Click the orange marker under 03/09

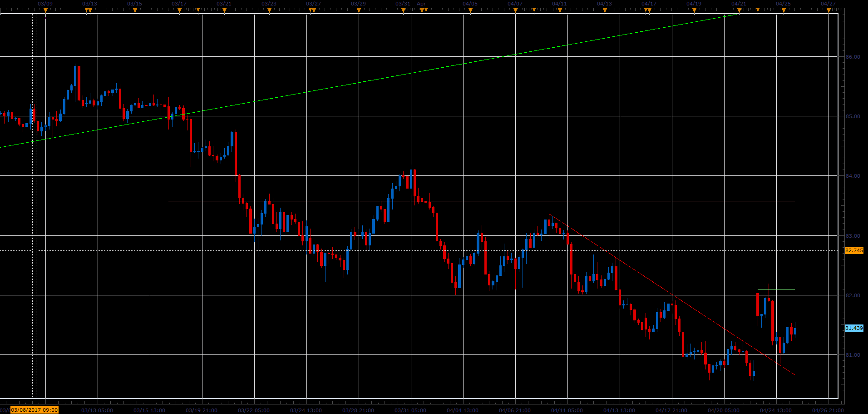coord(45,10)
